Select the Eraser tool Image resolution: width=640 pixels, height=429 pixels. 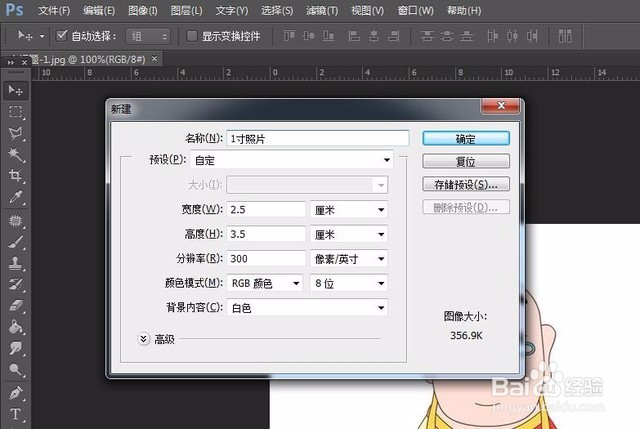point(16,306)
